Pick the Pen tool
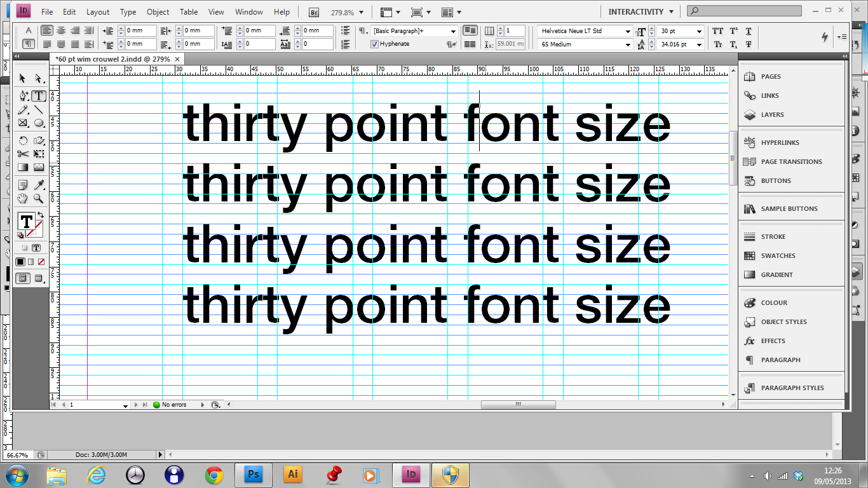Screen dimensions: 868x488 (23, 95)
